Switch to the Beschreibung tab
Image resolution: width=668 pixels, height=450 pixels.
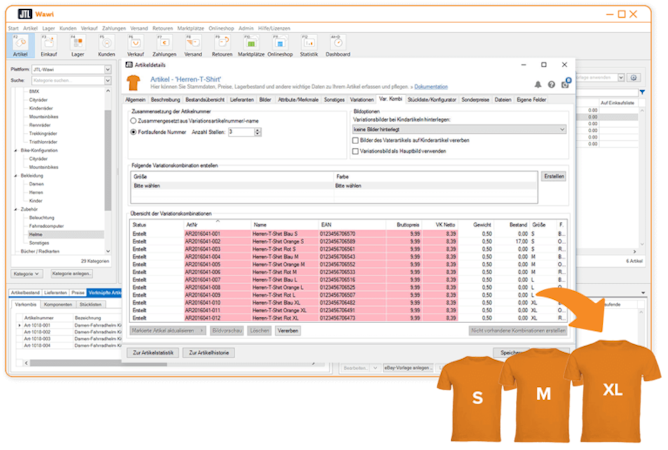pos(165,100)
